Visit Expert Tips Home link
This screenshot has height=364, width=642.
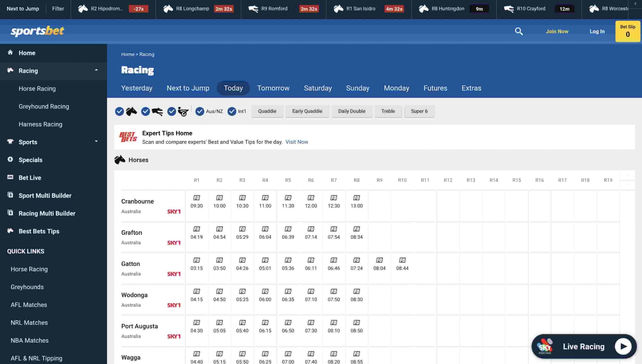point(167,133)
